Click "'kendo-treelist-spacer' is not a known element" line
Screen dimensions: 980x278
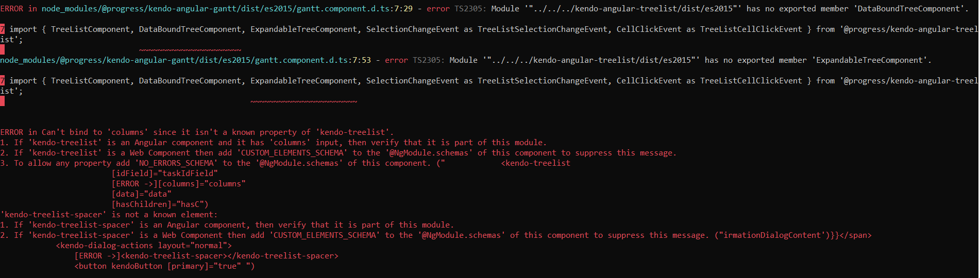[109, 215]
